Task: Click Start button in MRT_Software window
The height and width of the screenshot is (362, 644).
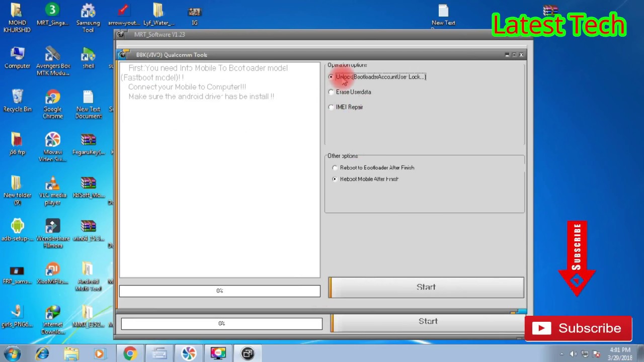Action: [428, 321]
